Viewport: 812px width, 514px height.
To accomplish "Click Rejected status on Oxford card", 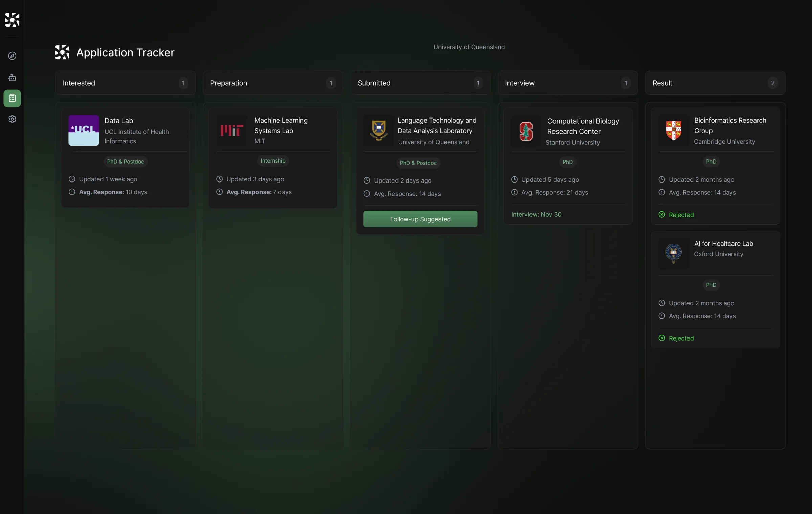I will pyautogui.click(x=681, y=338).
